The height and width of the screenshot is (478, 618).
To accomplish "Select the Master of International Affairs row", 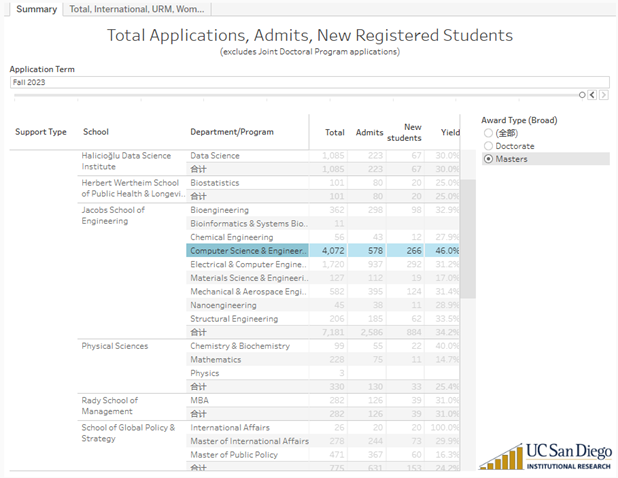I will pos(249,441).
